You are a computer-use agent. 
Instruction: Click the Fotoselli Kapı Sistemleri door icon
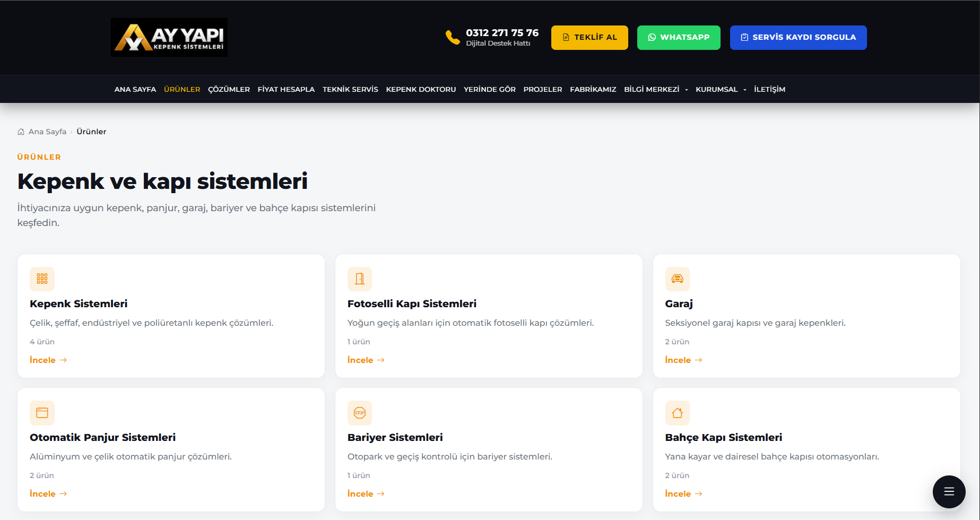pos(360,279)
